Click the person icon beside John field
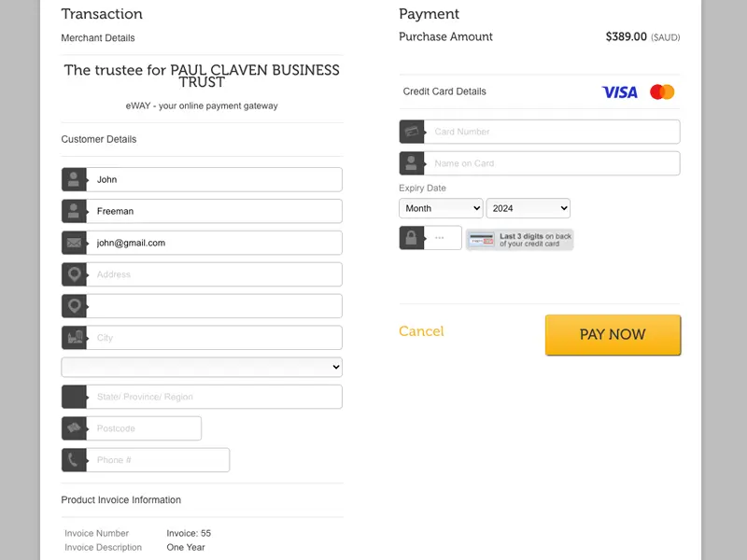747x560 pixels. [x=74, y=179]
